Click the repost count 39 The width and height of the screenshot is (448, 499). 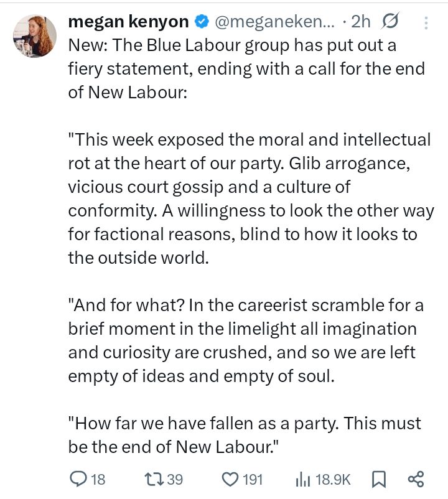click(175, 480)
